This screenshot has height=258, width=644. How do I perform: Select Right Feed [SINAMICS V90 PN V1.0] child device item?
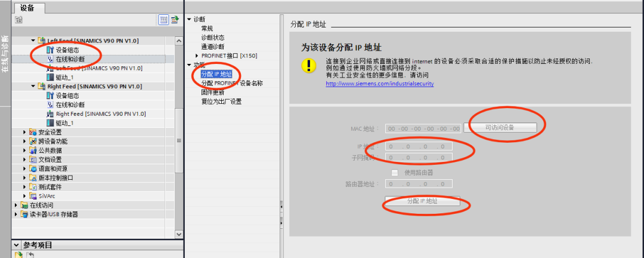[101, 113]
